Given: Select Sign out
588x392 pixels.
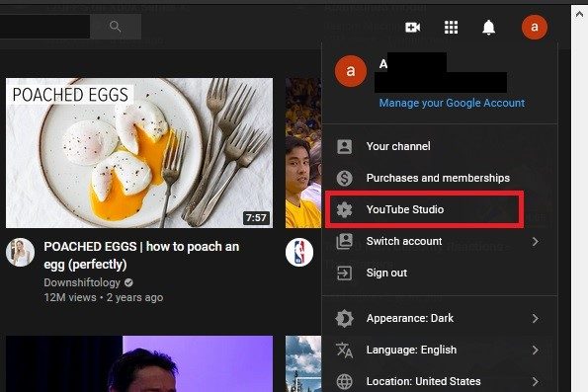Looking at the screenshot, I should tap(440, 273).
